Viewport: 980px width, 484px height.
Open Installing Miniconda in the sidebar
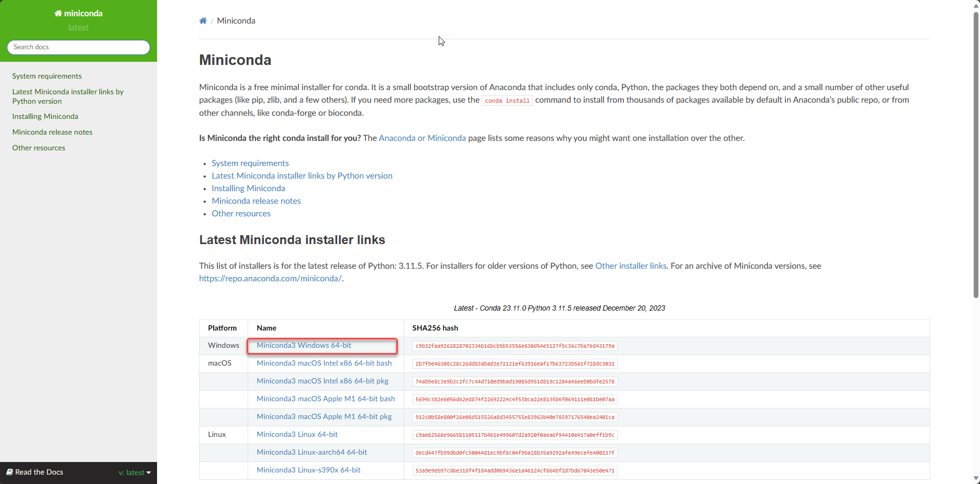pyautogui.click(x=46, y=116)
